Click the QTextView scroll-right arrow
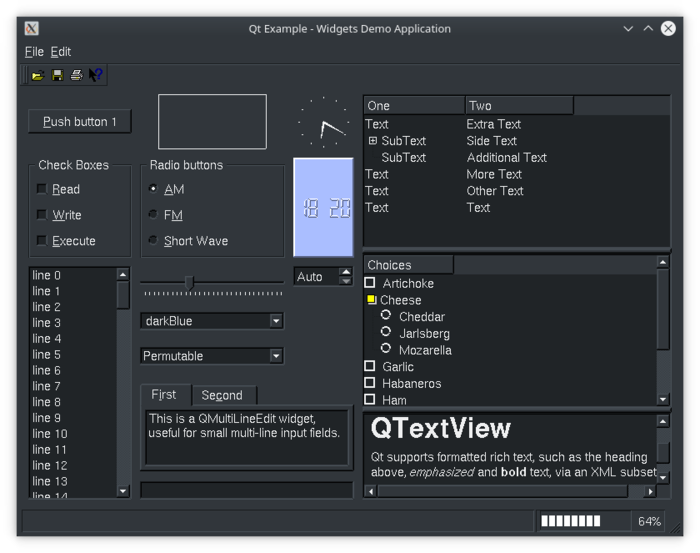Screen dimensions: 700x553 pos(650,491)
